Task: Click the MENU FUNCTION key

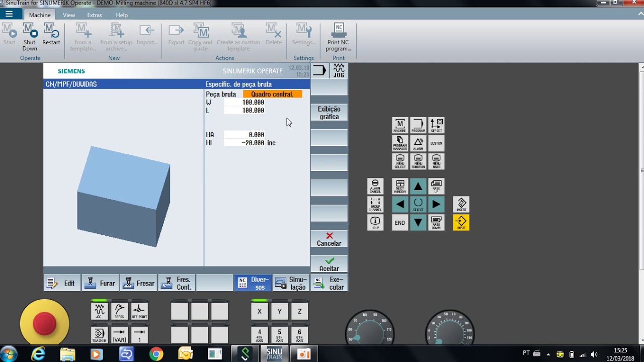Action: click(x=418, y=162)
